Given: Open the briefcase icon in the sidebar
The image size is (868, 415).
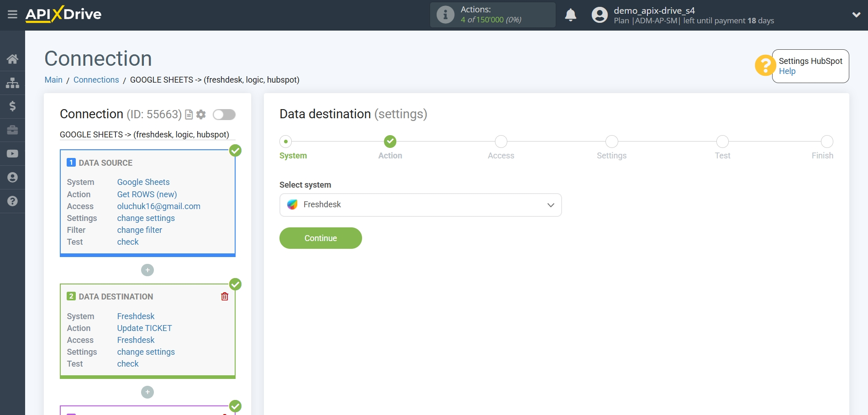Looking at the screenshot, I should [x=12, y=130].
